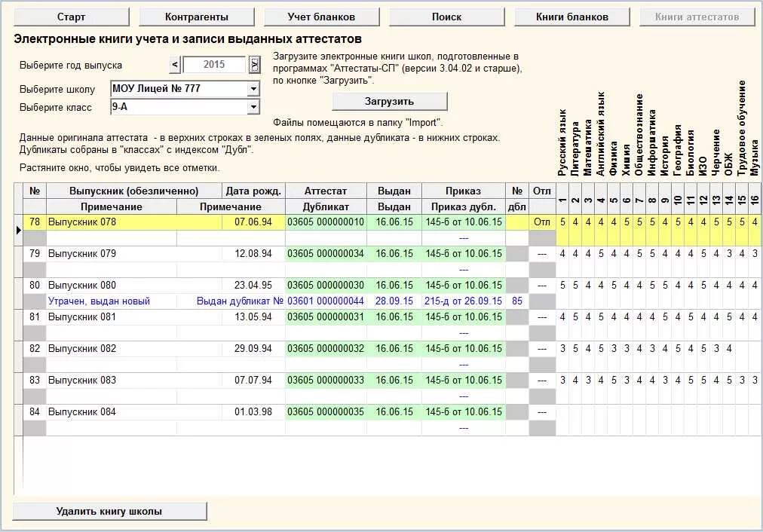The width and height of the screenshot is (763, 532).
Task: Click birth date 23.04.95
Action: [253, 286]
